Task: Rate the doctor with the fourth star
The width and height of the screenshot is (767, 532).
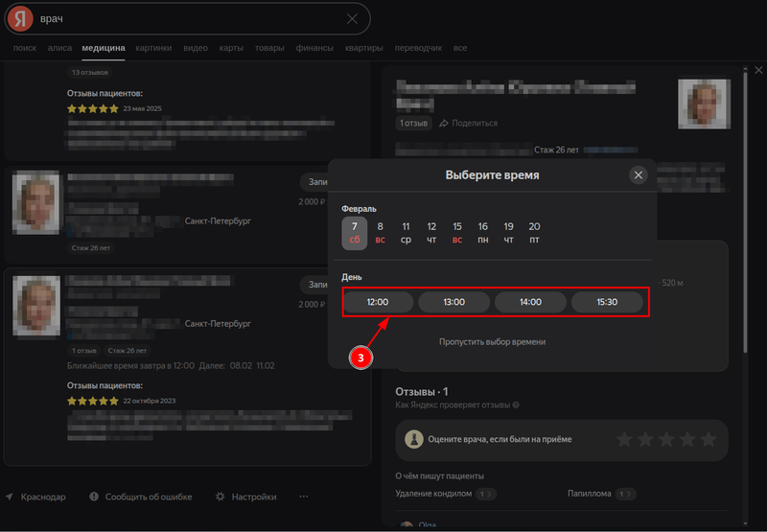Action: 687,439
